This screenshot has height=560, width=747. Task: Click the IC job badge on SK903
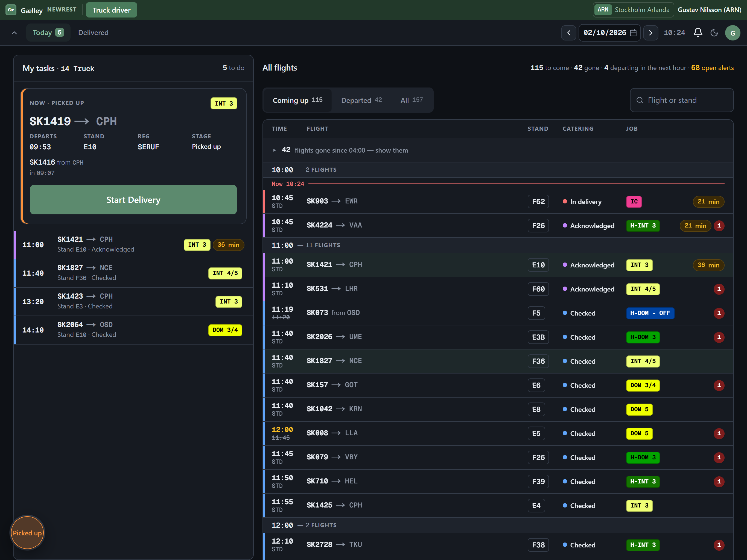[634, 202]
